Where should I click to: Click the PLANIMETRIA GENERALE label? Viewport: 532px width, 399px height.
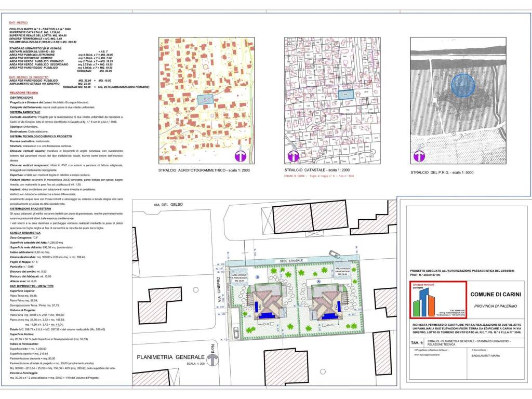click(x=169, y=357)
